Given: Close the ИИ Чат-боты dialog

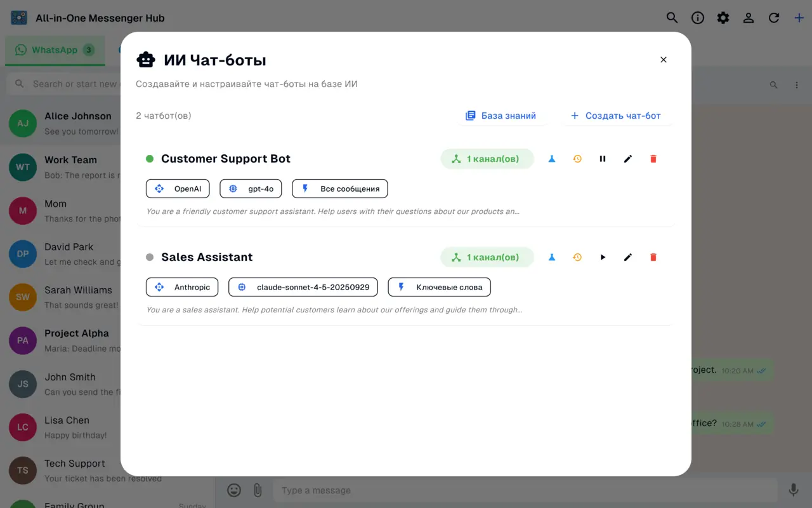Looking at the screenshot, I should [664, 60].
